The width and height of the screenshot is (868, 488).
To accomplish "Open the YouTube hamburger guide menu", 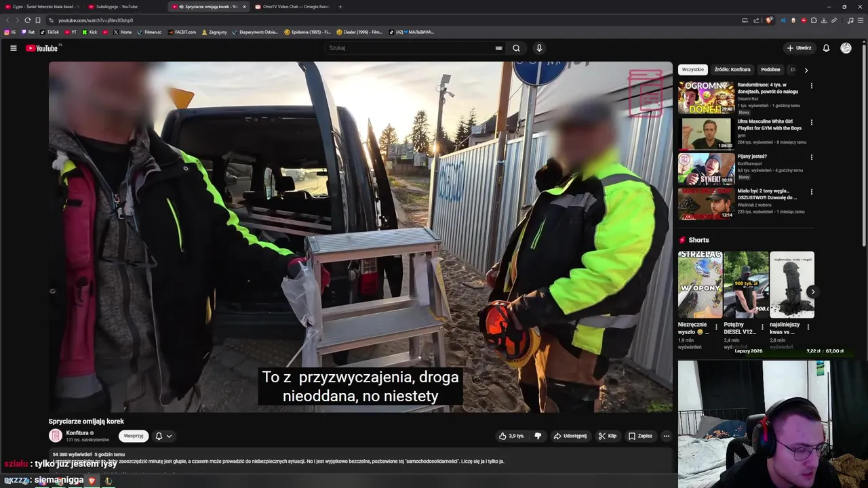I will [13, 48].
